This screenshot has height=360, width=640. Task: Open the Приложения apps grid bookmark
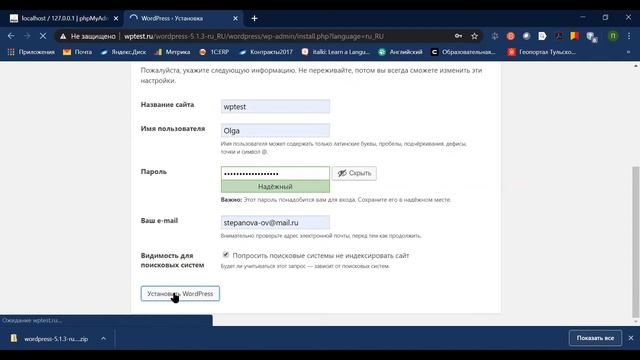coord(31,52)
